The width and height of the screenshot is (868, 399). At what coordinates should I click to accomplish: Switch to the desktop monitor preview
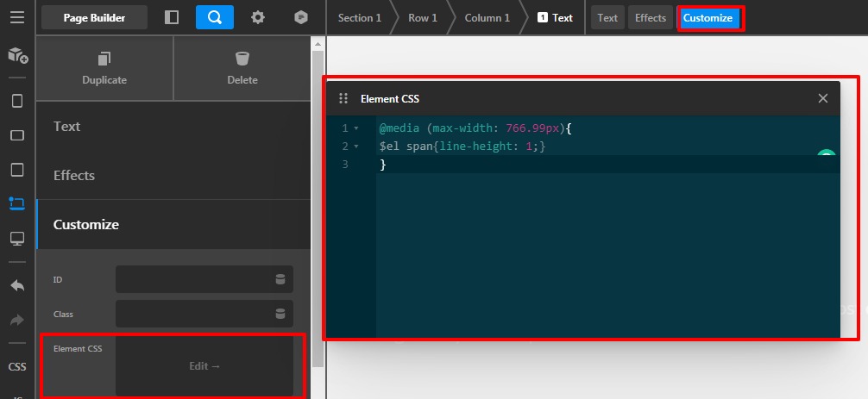coord(16,238)
